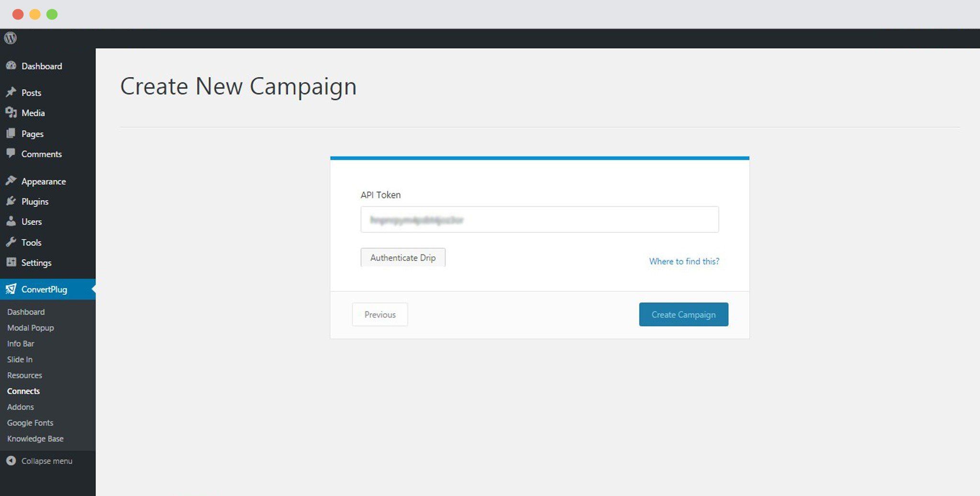Open the Pages menu item
980x496 pixels.
click(x=32, y=134)
